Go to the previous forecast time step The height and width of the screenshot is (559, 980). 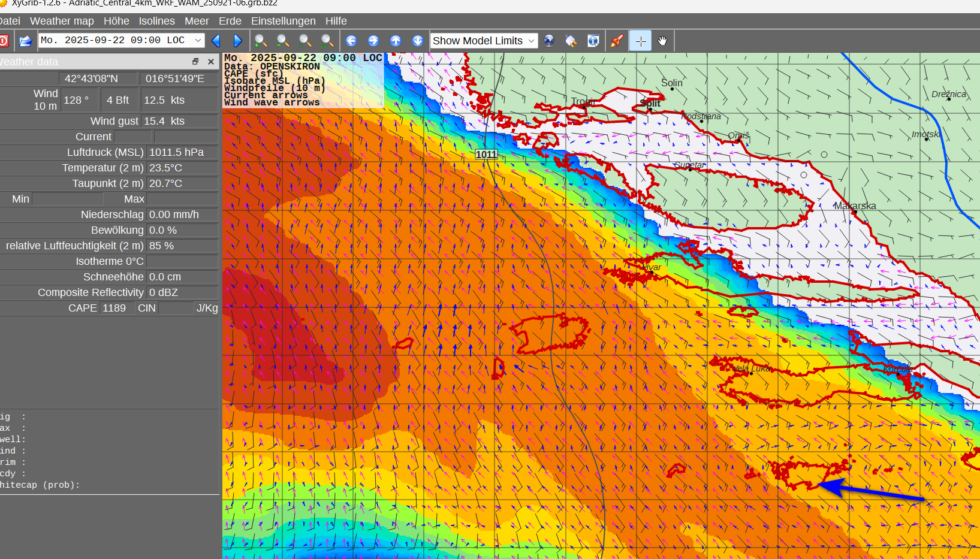point(216,41)
